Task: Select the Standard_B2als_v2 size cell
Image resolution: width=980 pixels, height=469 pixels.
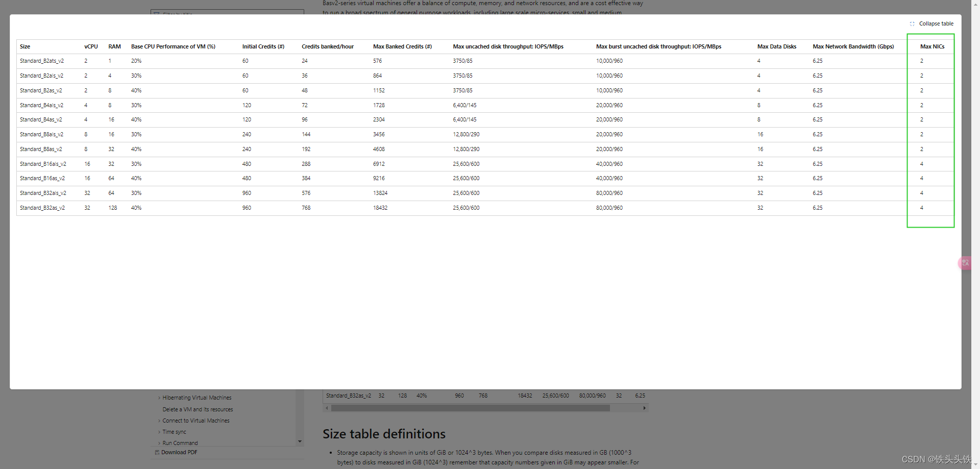Action: point(41,76)
